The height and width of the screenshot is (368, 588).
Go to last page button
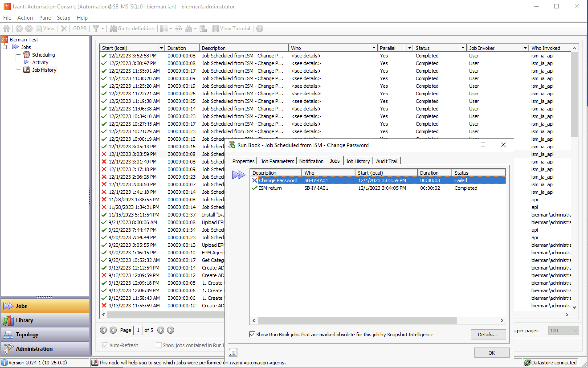pyautogui.click(x=171, y=330)
